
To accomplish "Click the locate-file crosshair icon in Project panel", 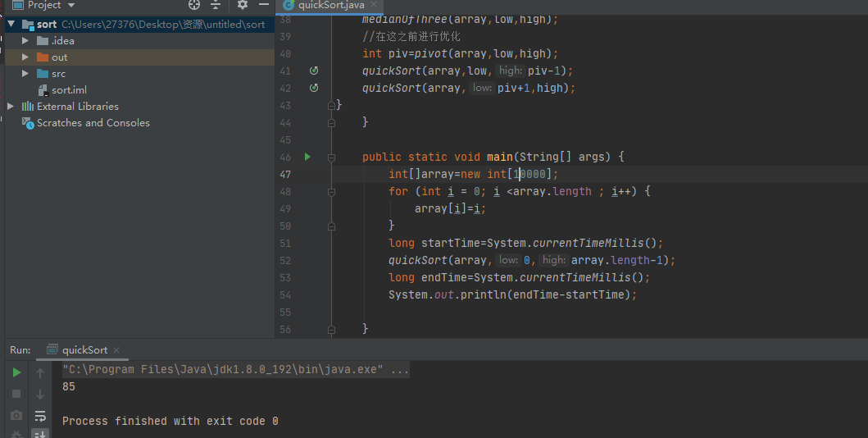I will point(194,5).
